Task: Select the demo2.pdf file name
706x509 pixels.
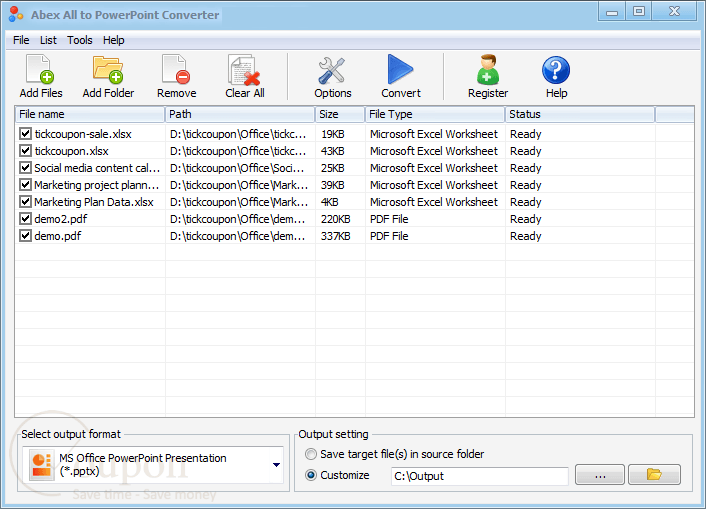Action: point(61,219)
